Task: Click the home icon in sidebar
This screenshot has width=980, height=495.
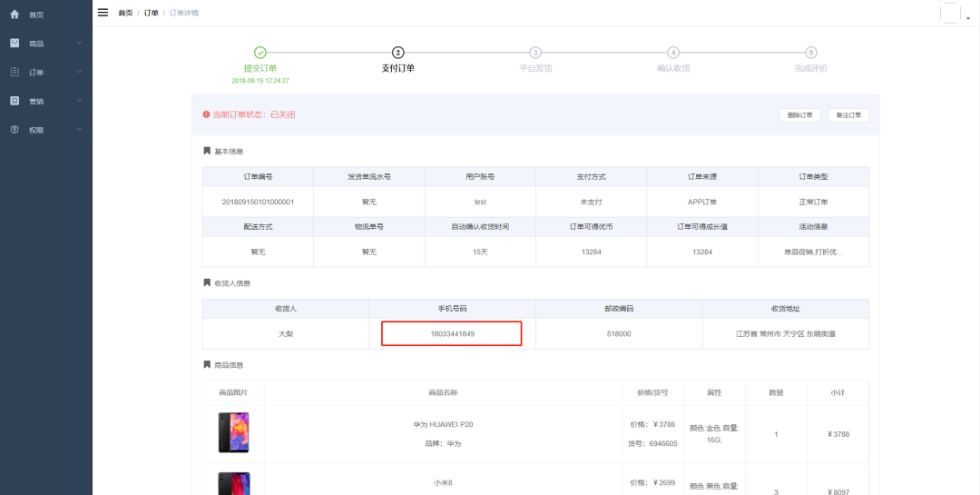Action: click(x=15, y=15)
